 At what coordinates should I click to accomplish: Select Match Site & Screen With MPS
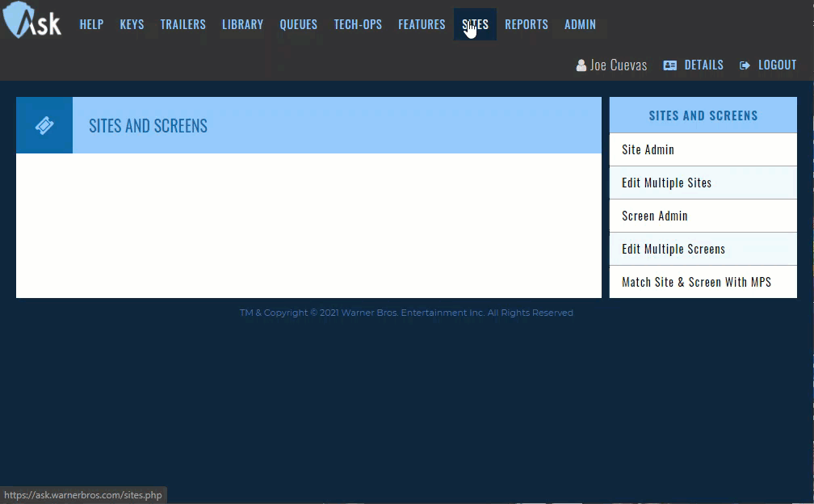696,282
